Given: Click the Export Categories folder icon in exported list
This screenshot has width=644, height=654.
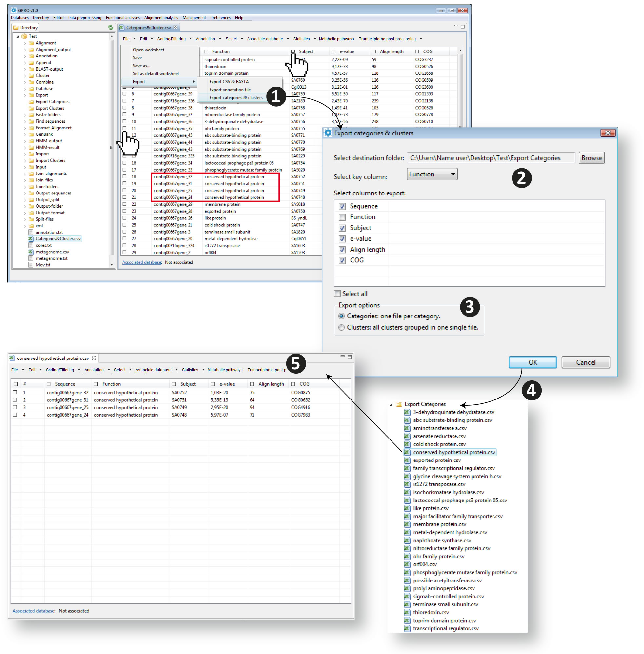Looking at the screenshot, I should pos(399,404).
